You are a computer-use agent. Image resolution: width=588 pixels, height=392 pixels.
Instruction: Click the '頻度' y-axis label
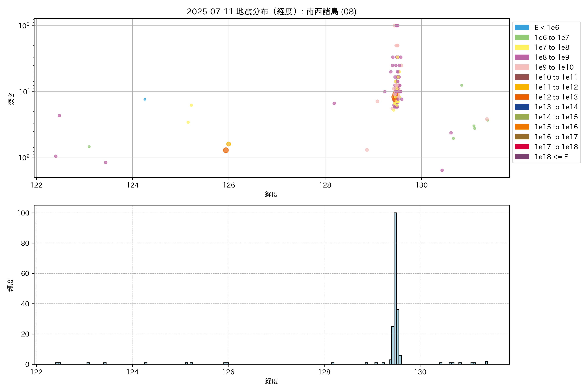pos(10,285)
